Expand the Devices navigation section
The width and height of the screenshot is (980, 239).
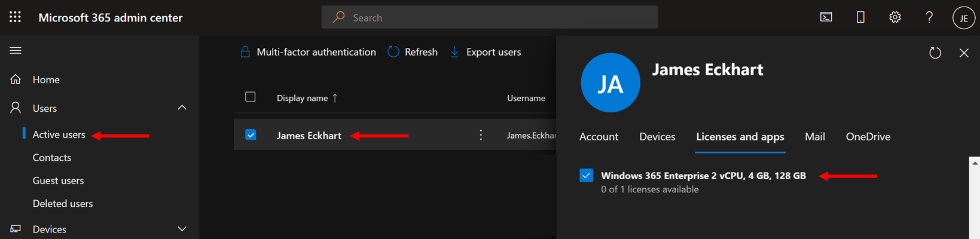coord(182,229)
